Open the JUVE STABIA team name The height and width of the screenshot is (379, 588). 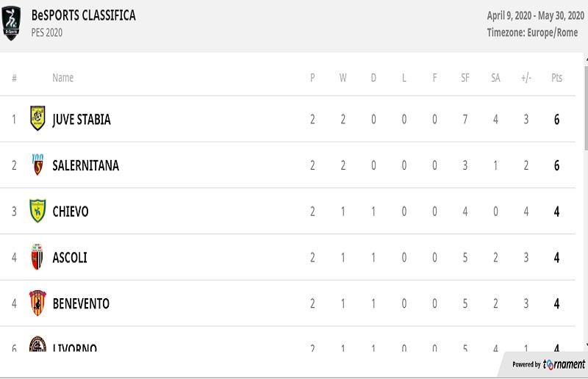(x=82, y=119)
